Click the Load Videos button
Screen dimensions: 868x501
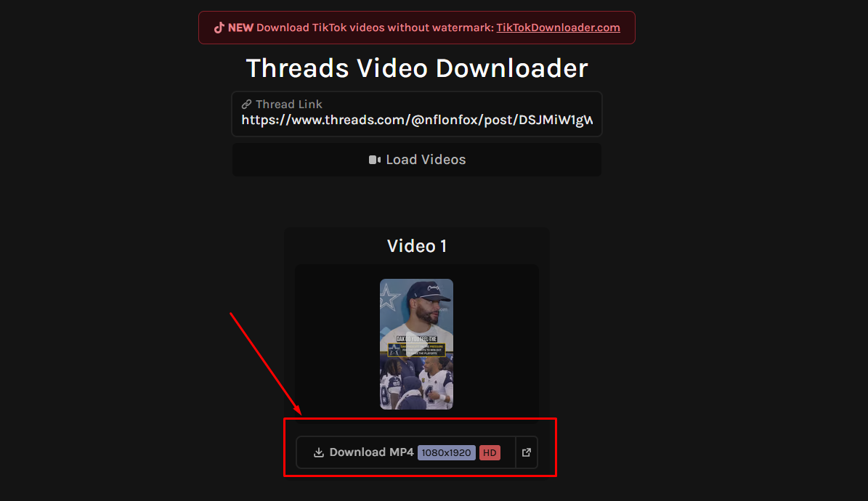[417, 160]
